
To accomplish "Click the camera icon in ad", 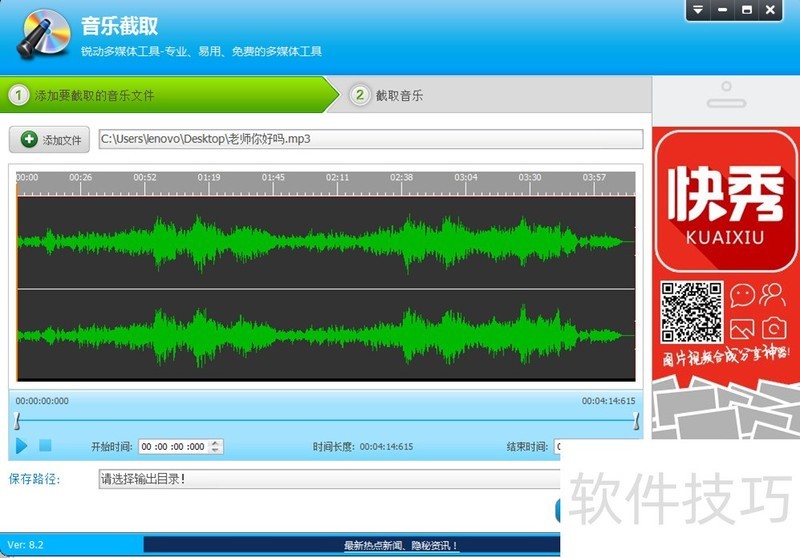I will pyautogui.click(x=774, y=328).
